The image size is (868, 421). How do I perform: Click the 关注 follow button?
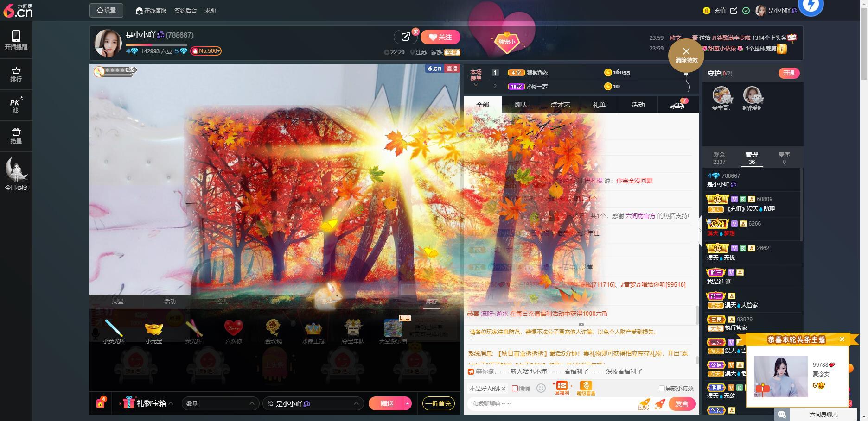[x=440, y=37]
